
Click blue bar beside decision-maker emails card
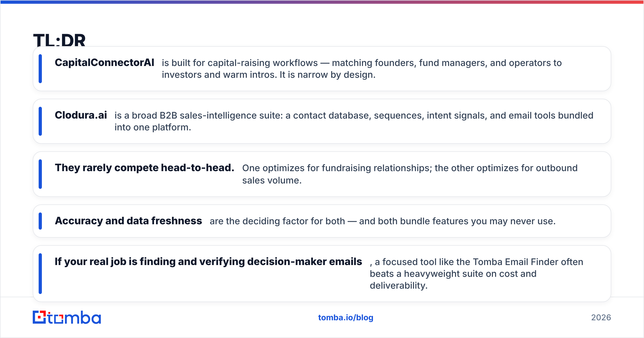40,274
